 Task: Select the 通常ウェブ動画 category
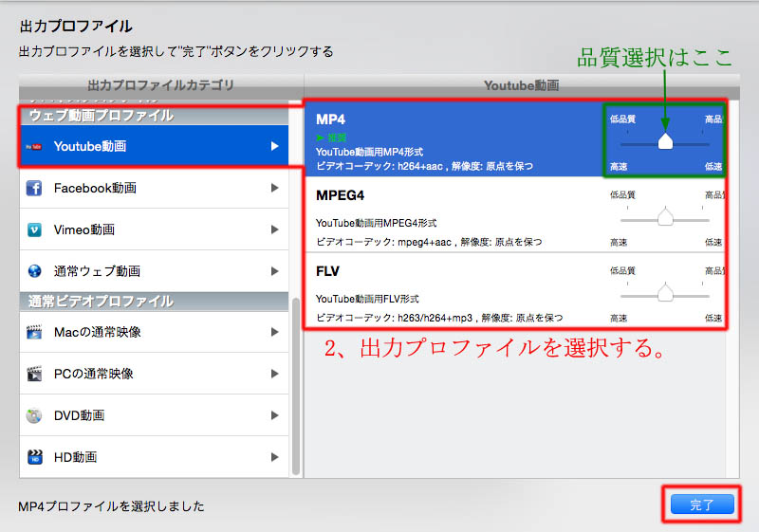tap(154, 271)
